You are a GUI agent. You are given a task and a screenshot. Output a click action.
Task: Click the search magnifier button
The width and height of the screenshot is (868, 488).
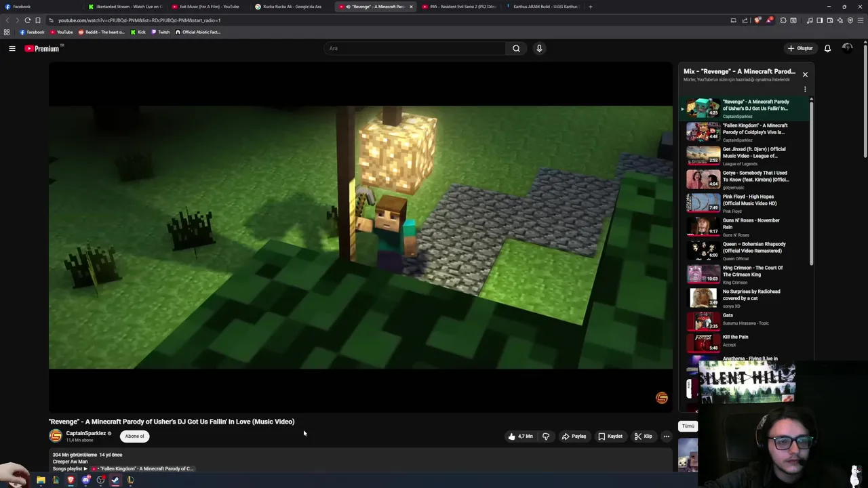tap(516, 48)
